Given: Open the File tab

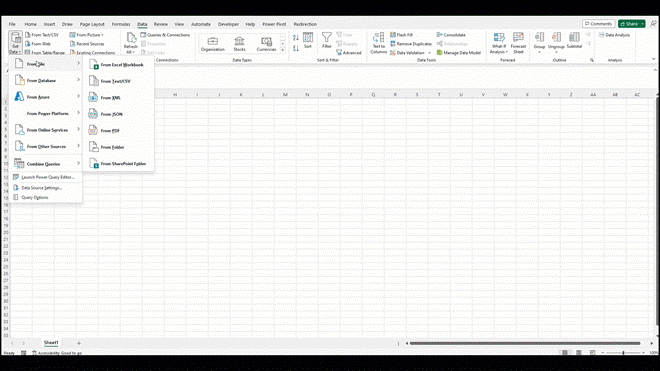Looking at the screenshot, I should [12, 24].
